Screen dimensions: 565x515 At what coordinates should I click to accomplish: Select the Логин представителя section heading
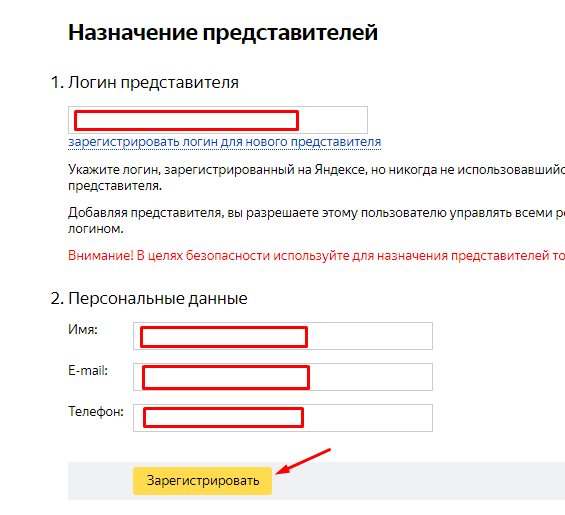click(145, 83)
